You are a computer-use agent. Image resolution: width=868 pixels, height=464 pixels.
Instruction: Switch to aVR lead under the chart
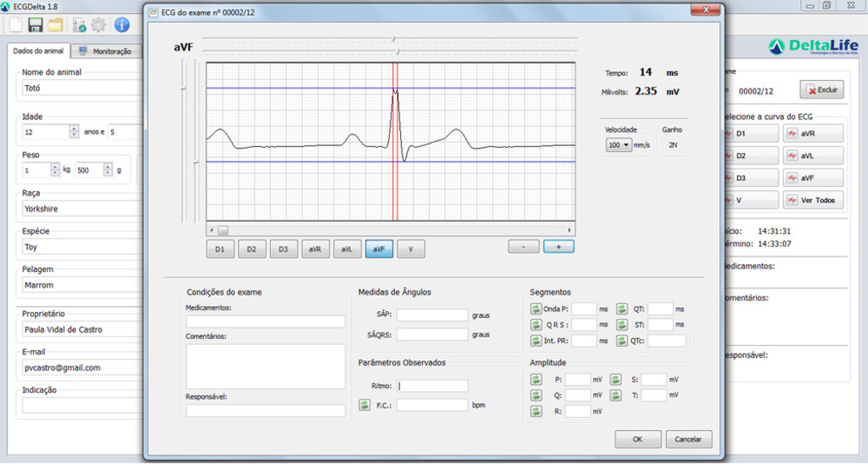[315, 249]
